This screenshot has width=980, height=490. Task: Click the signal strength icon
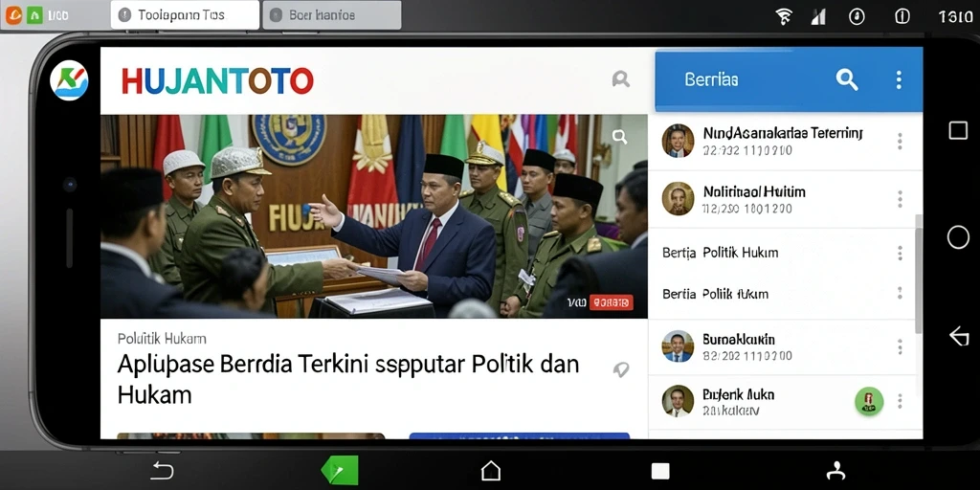pos(819,16)
